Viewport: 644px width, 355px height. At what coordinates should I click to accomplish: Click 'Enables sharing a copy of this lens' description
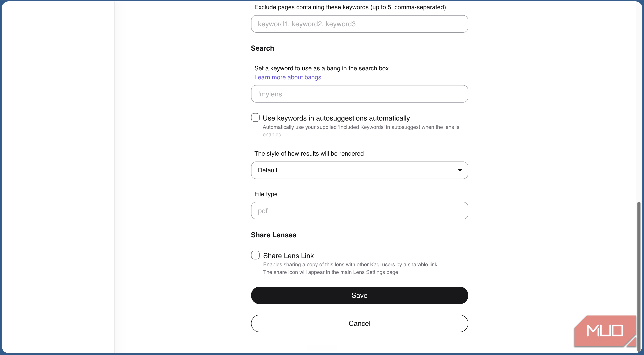(x=351, y=268)
